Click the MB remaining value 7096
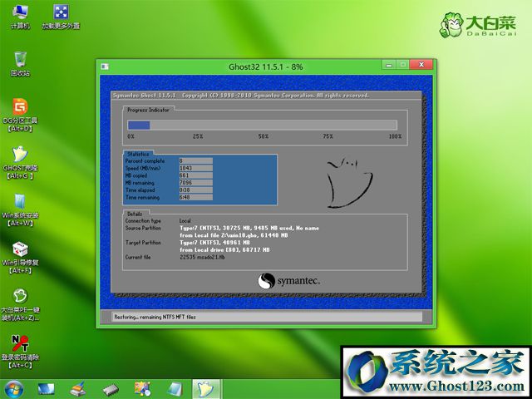This screenshot has width=532, height=399. click(x=196, y=183)
